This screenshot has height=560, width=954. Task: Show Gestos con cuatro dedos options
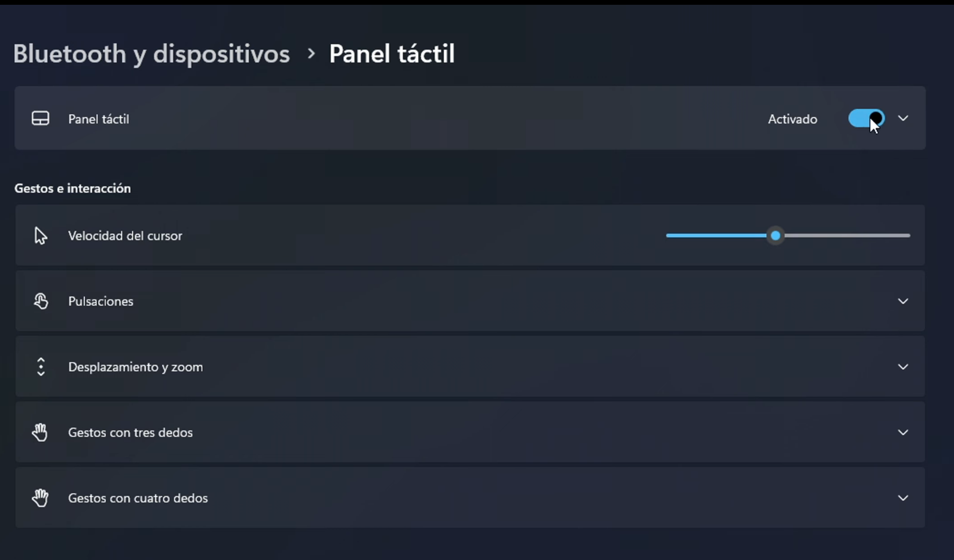coord(903,497)
